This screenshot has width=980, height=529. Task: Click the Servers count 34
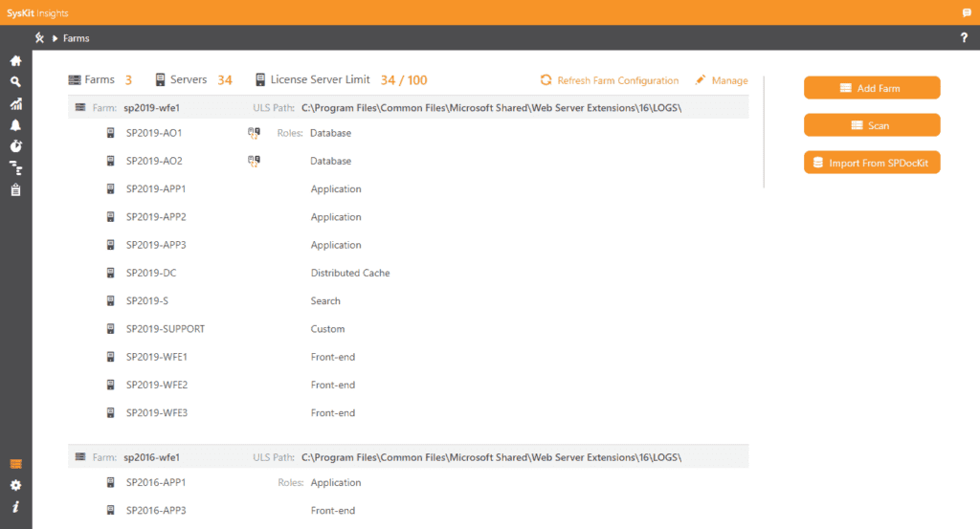(225, 80)
